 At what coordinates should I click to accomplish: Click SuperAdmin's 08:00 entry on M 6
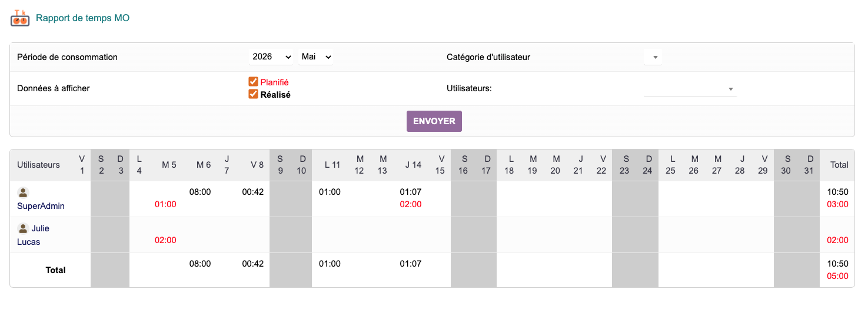pyautogui.click(x=200, y=192)
